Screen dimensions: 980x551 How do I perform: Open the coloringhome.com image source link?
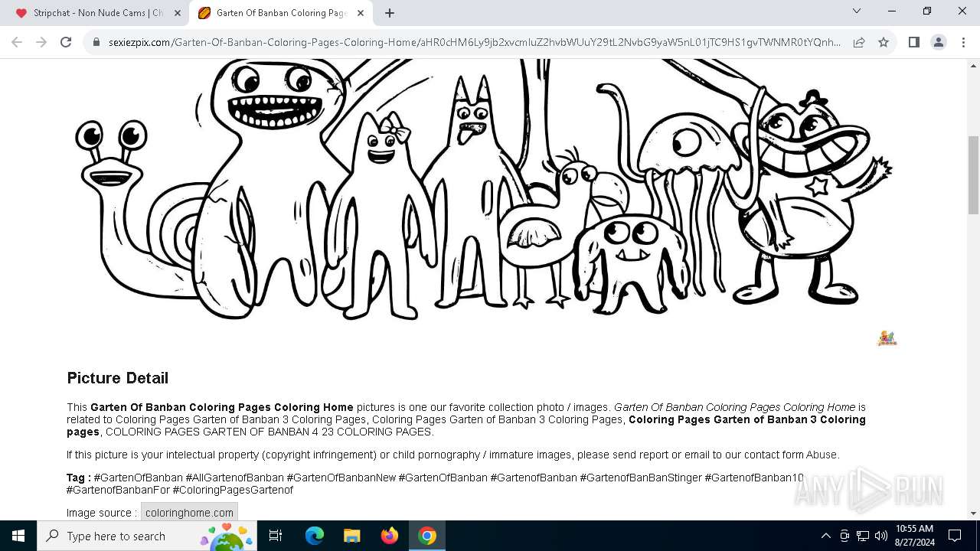[x=189, y=513]
